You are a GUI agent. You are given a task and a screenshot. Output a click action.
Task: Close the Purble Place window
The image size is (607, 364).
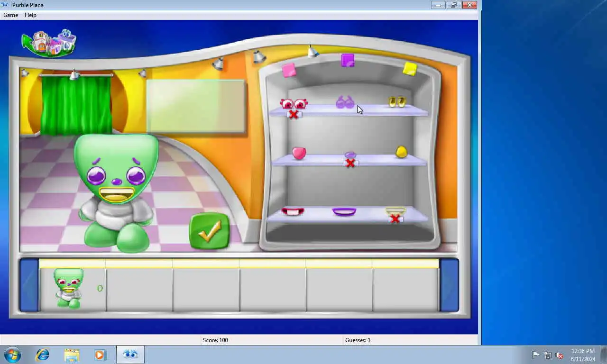(x=469, y=5)
